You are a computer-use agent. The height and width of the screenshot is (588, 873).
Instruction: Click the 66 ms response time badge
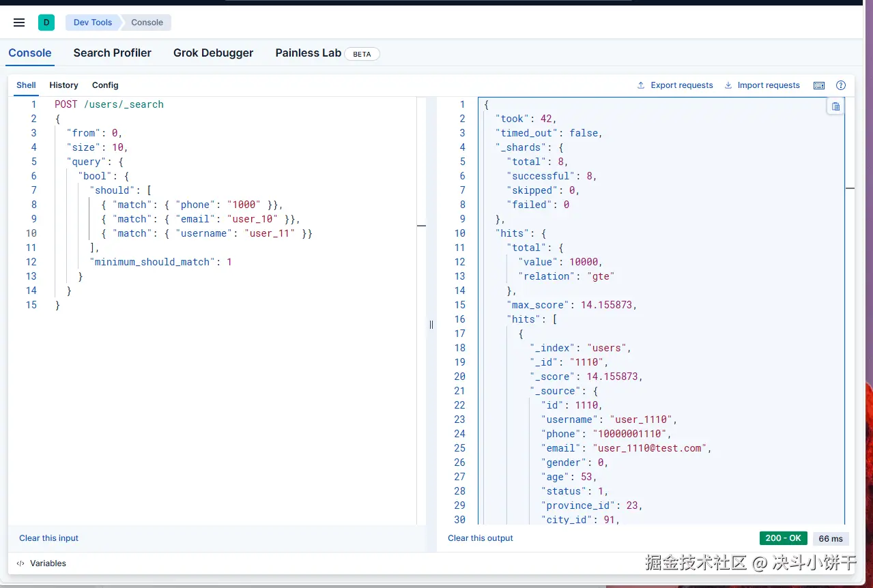click(831, 538)
